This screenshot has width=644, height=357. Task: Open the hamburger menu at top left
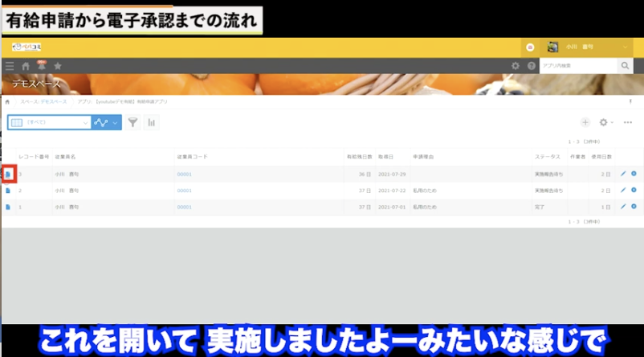[10, 66]
